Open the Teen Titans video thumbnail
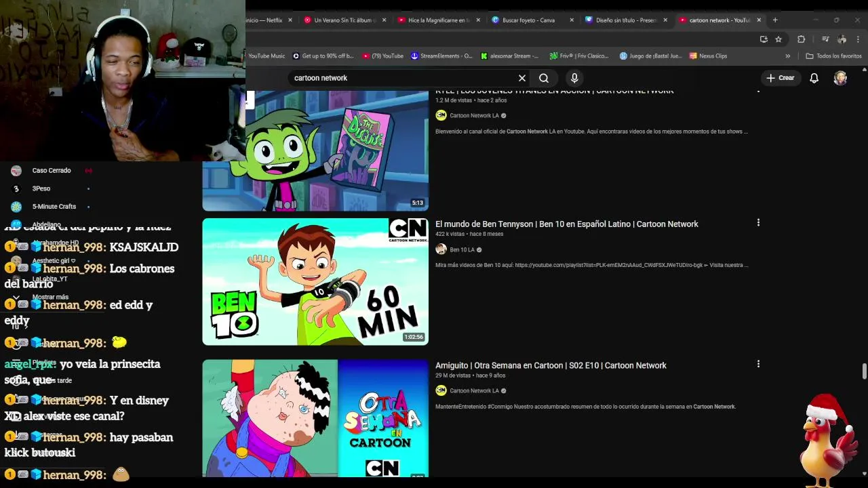868x488 pixels. point(315,150)
